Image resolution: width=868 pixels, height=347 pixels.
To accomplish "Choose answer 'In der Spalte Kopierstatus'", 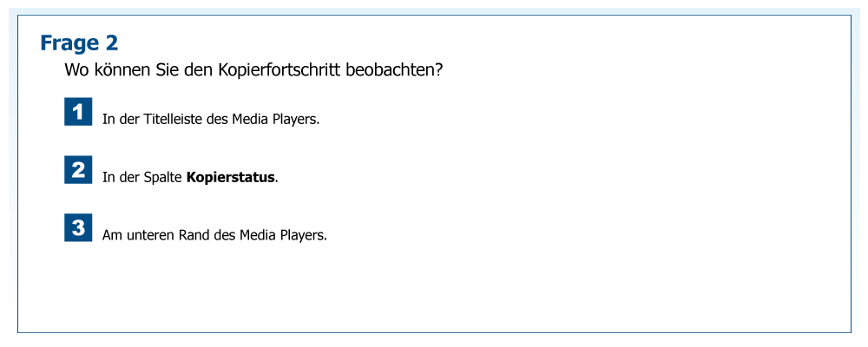I will (190, 177).
